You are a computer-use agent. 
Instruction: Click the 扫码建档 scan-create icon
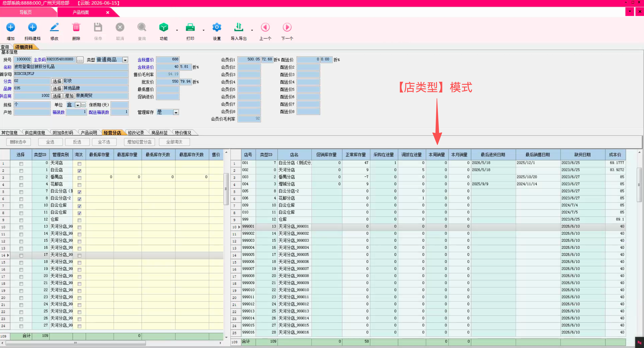coord(32,27)
